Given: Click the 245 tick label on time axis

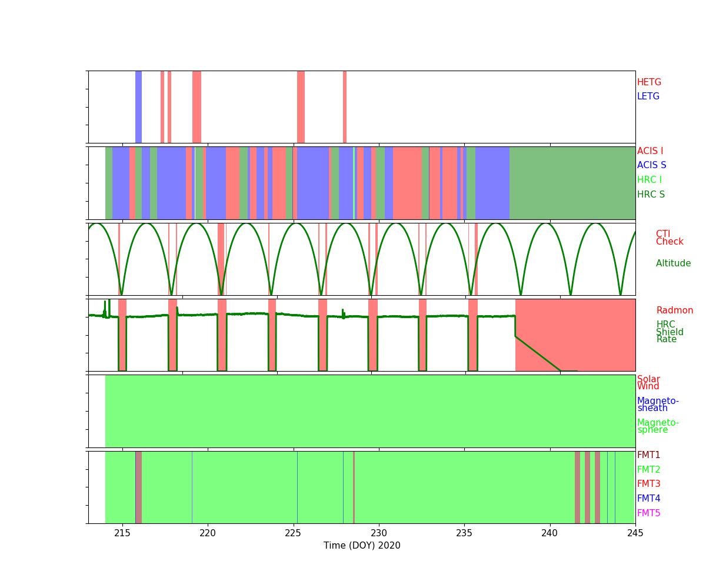Looking at the screenshot, I should (x=635, y=533).
